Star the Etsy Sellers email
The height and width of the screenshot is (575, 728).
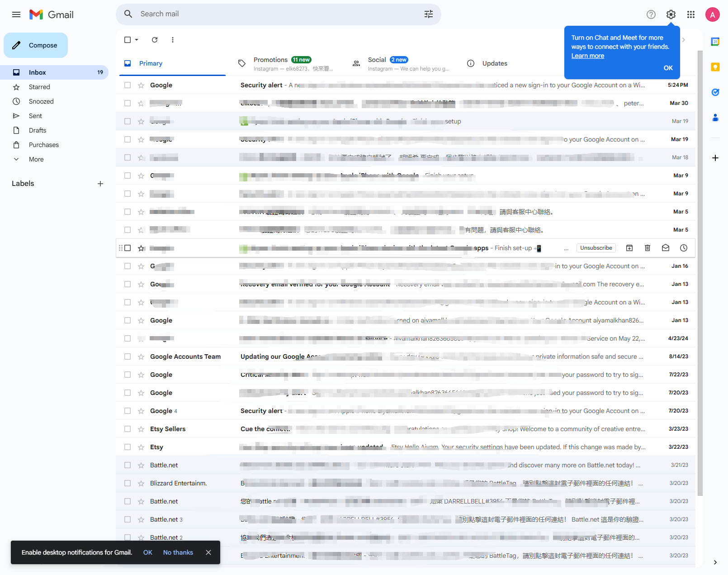(x=141, y=429)
